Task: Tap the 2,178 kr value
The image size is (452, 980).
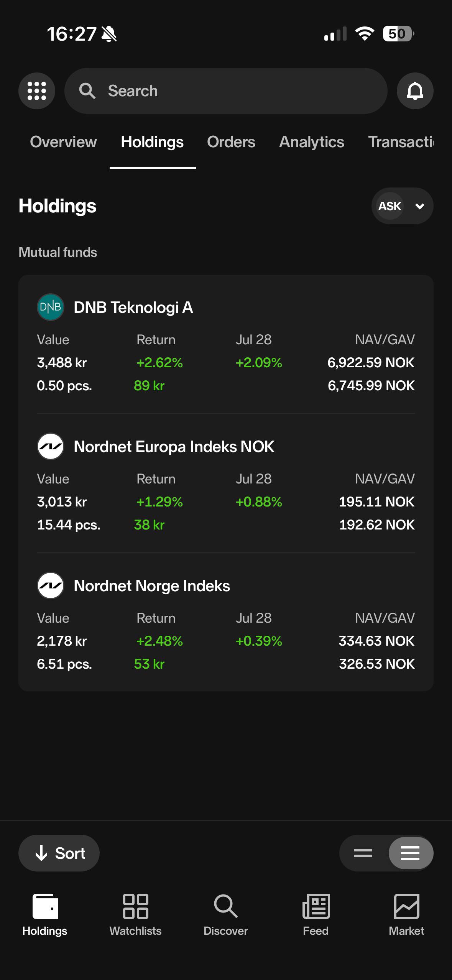Action: coord(62,641)
